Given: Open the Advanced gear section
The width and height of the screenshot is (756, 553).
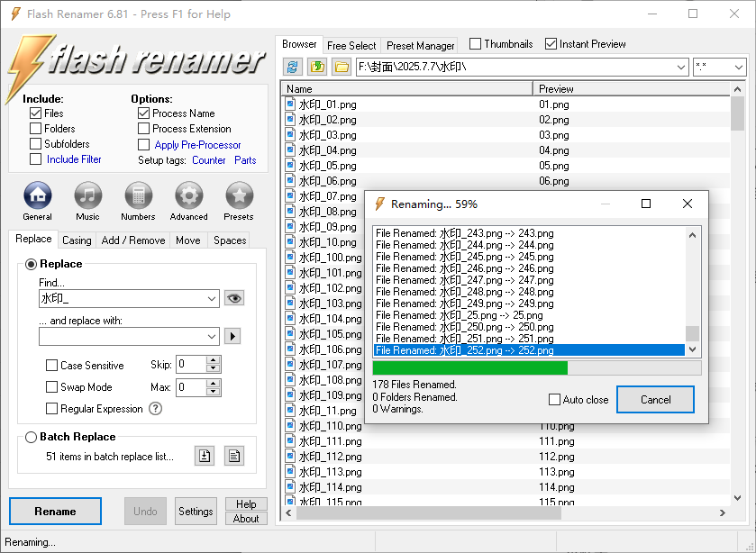Looking at the screenshot, I should click(188, 195).
